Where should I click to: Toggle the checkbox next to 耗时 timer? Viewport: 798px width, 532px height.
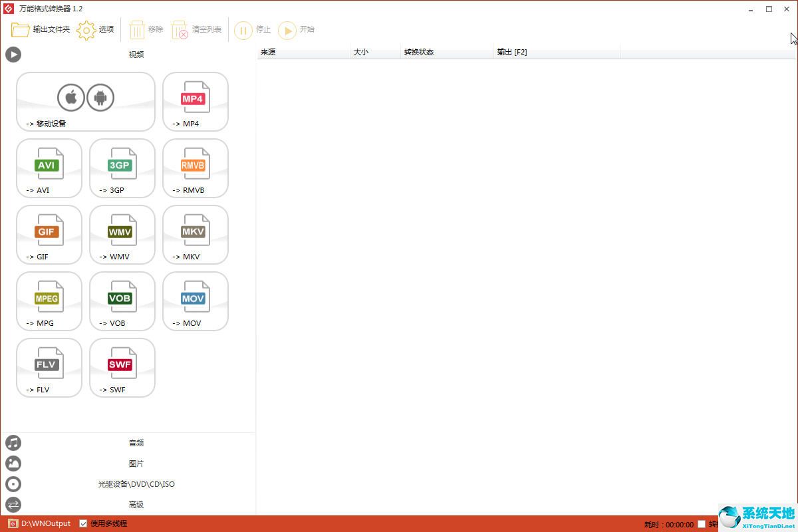pyautogui.click(x=702, y=524)
